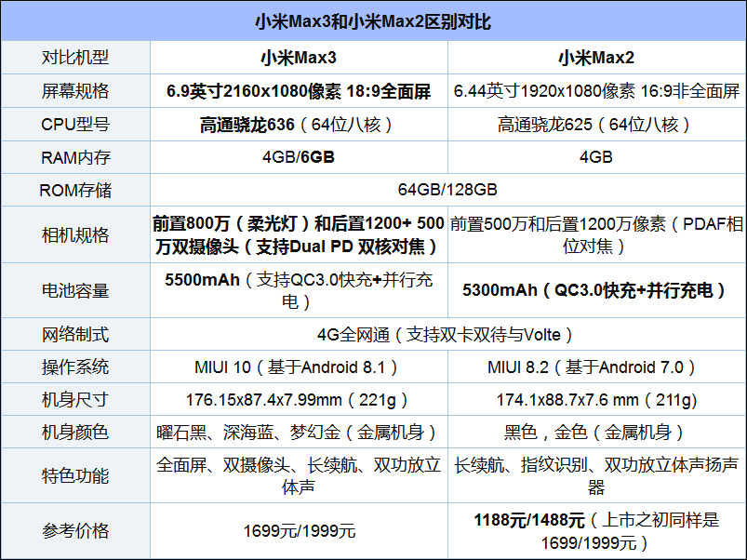Click the table title 小米Max3和小米Max2区别对比
Screen dimensions: 747x560
click(373, 22)
